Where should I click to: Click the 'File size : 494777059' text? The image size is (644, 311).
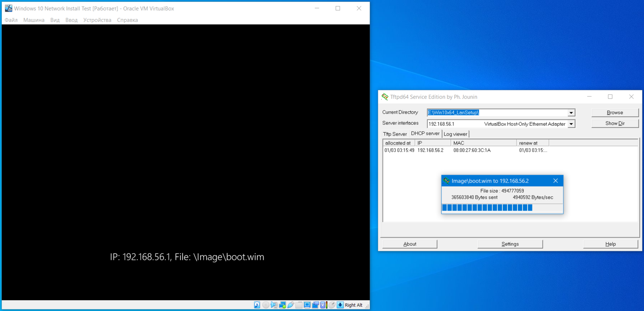pos(502,191)
